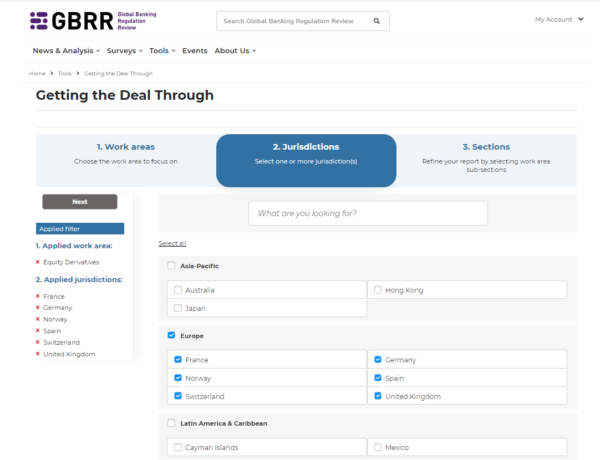Remove France from applied jurisdictions
Screen dimensions: 600x460
(x=38, y=296)
